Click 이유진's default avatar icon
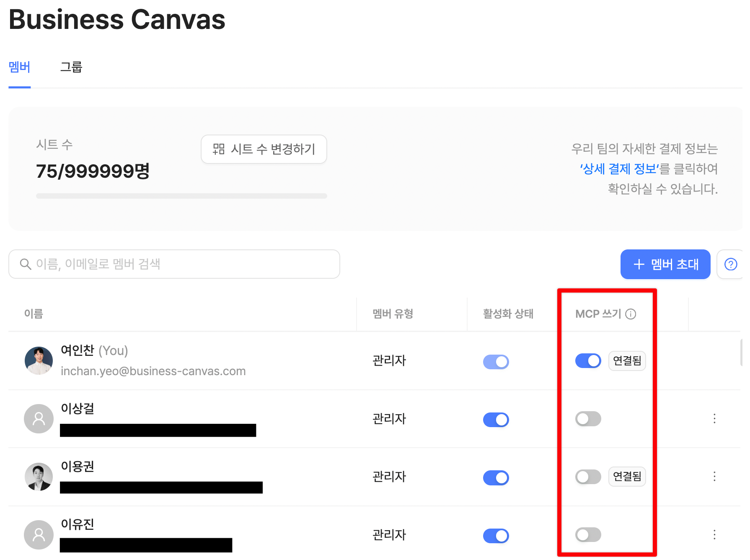The image size is (750, 560). coord(39,535)
